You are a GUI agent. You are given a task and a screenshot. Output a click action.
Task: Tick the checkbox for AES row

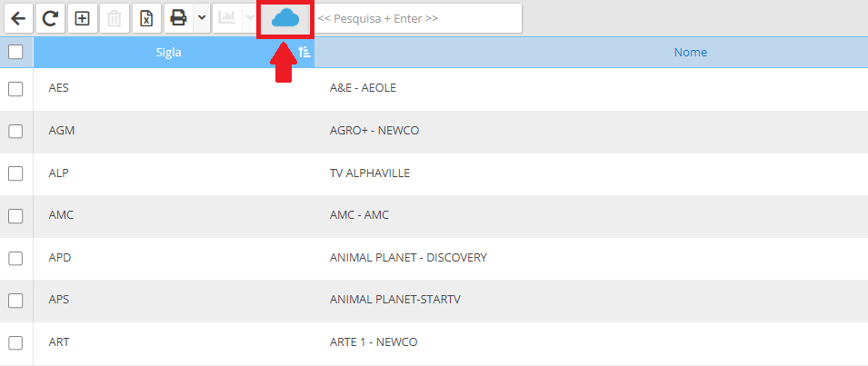point(15,88)
